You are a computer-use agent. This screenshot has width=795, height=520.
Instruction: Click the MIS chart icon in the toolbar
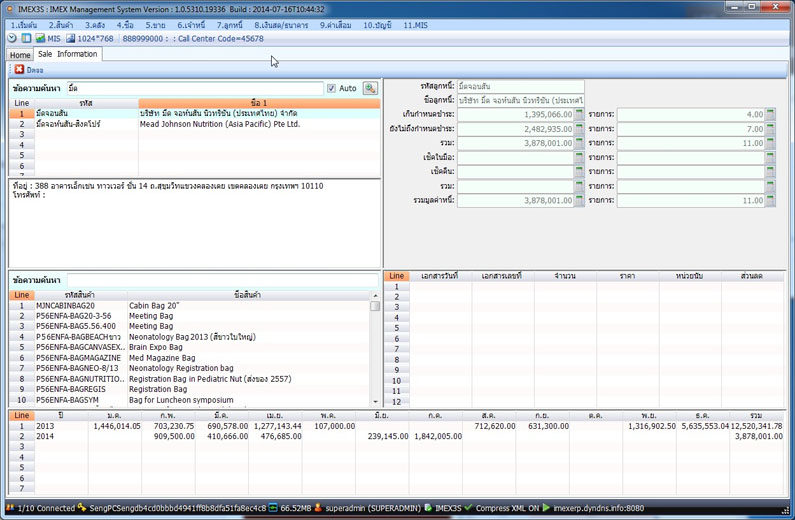point(40,39)
